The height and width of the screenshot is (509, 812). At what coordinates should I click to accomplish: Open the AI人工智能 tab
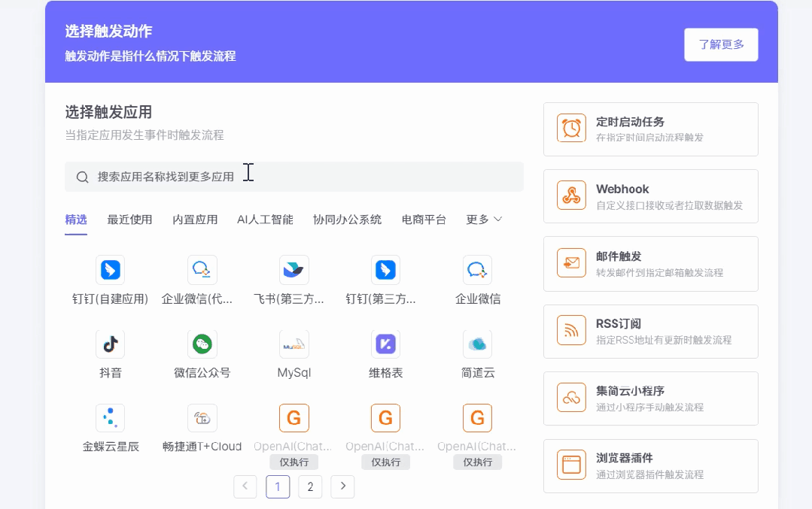click(265, 220)
